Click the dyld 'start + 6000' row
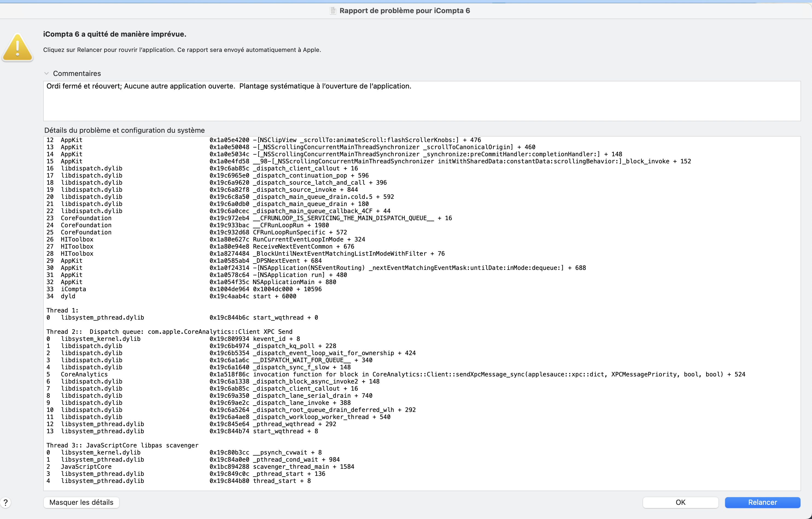 click(x=171, y=296)
